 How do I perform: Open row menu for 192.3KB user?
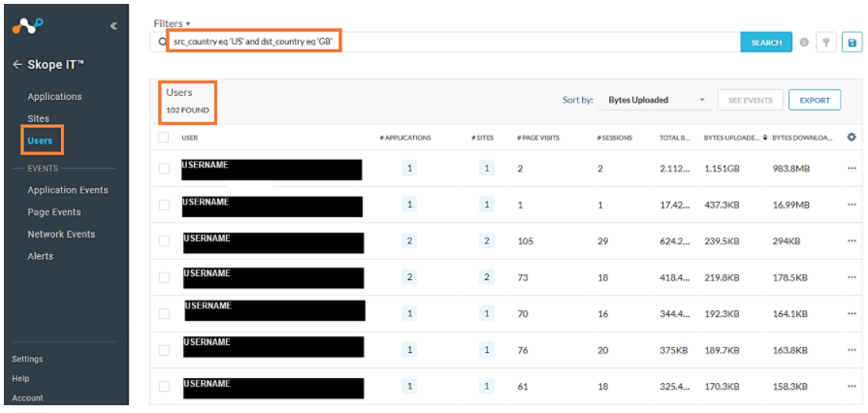click(852, 314)
